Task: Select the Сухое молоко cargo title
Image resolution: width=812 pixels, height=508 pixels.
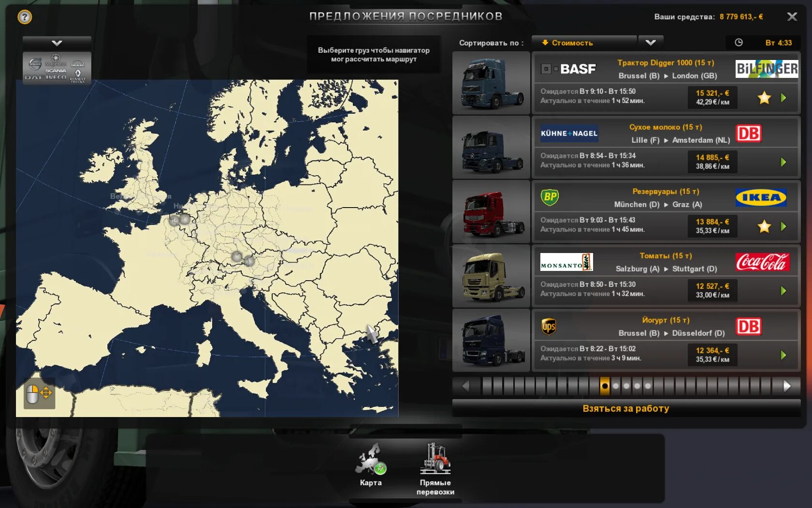Action: coord(666,127)
